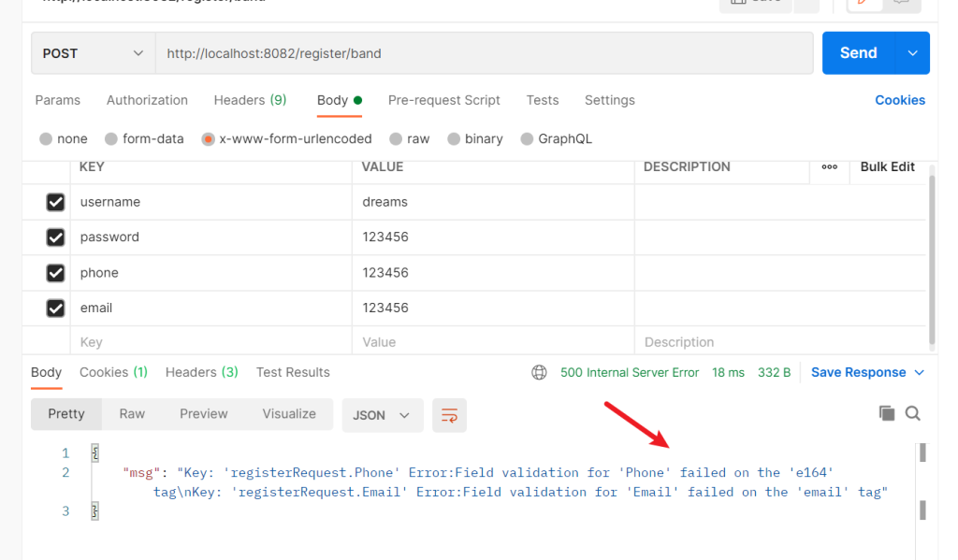Screen dimensions: 958x560
Task: Expand the JSON format dropdown
Action: click(383, 415)
